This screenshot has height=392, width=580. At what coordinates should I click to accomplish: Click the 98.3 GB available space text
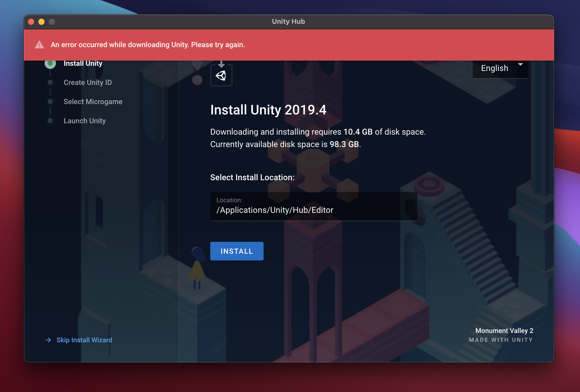(344, 144)
